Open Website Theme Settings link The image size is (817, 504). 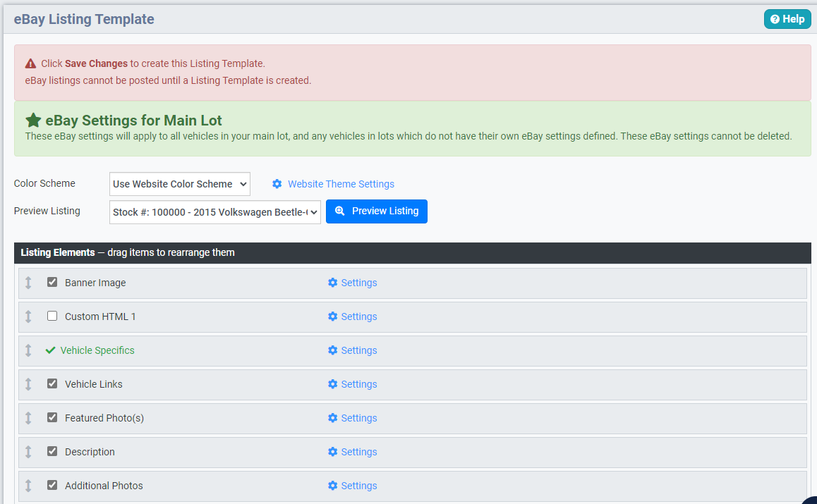[341, 184]
